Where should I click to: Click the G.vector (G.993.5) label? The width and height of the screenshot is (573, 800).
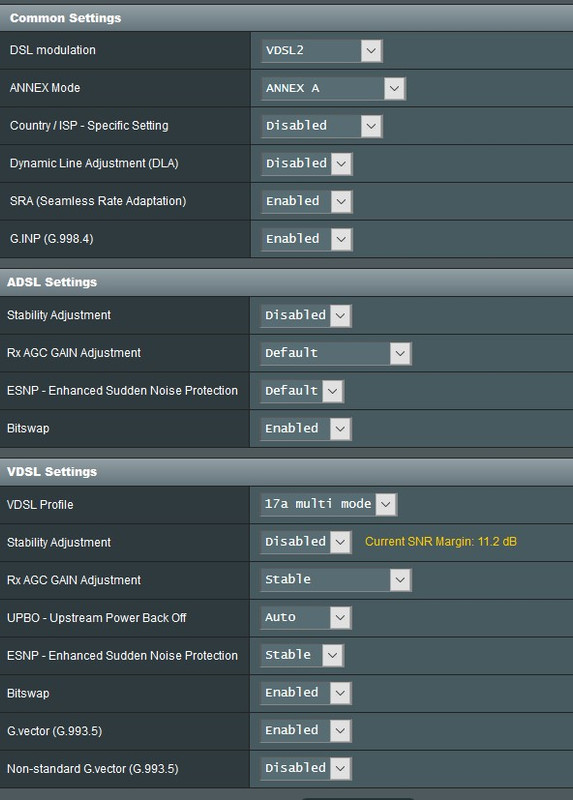click(x=55, y=732)
